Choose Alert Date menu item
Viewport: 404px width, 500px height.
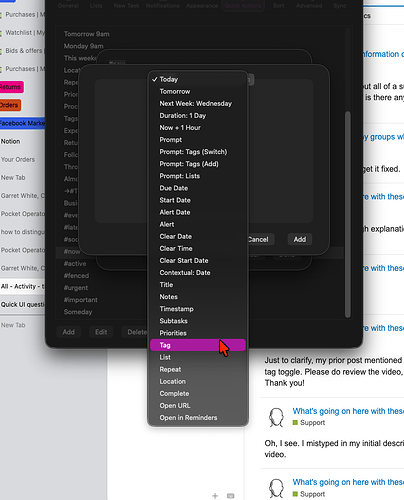pyautogui.click(x=198, y=212)
